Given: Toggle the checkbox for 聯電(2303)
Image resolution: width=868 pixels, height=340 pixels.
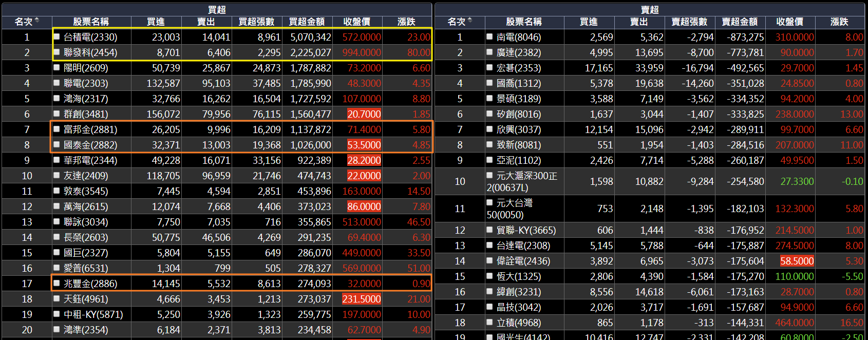Looking at the screenshot, I should (57, 83).
